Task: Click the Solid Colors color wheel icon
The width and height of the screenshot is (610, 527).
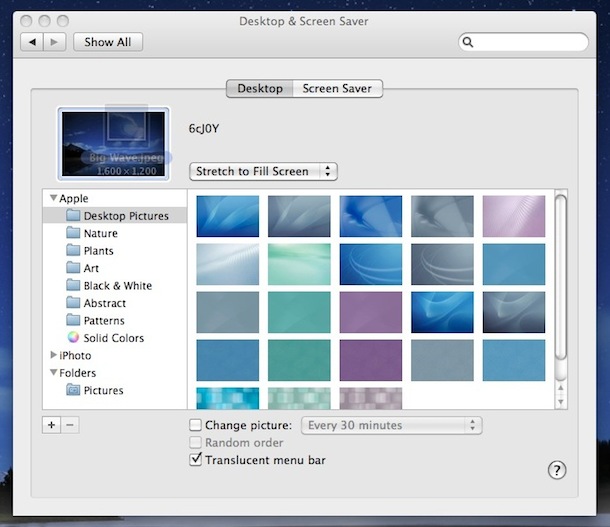Action: pos(73,338)
